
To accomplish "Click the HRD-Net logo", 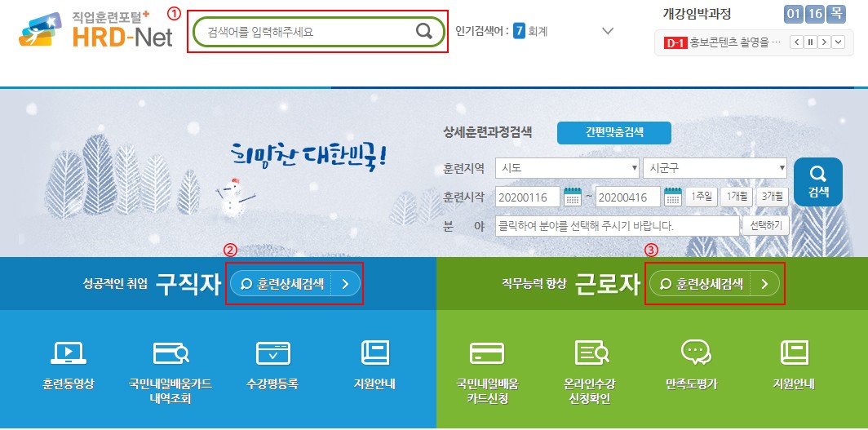I will tap(95, 30).
